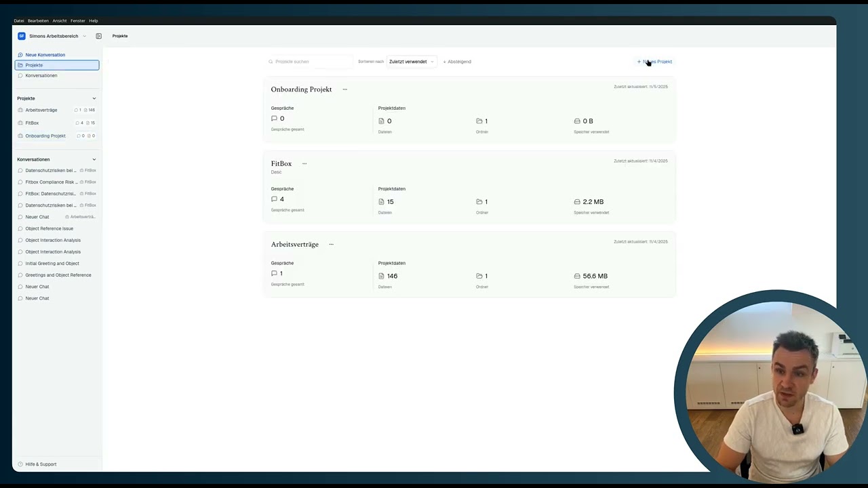Click the three-dot menu beside Onboarding Projekt
The image size is (868, 488).
point(344,89)
